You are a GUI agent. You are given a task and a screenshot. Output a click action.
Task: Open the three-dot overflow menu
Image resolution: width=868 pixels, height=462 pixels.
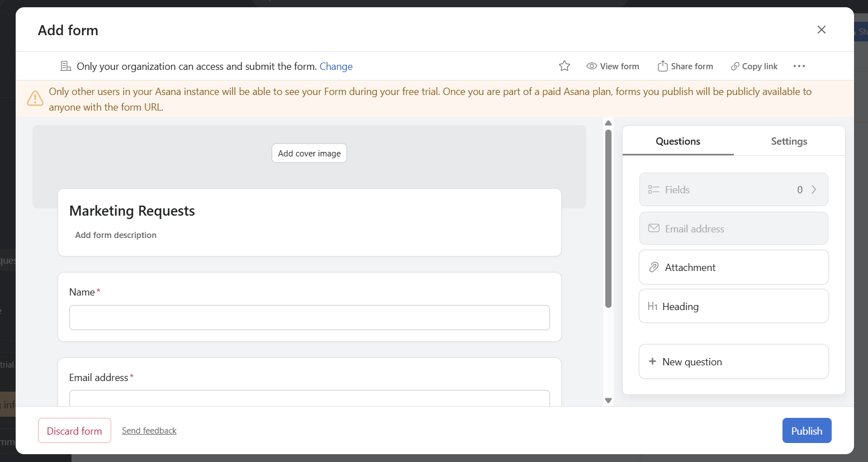799,66
